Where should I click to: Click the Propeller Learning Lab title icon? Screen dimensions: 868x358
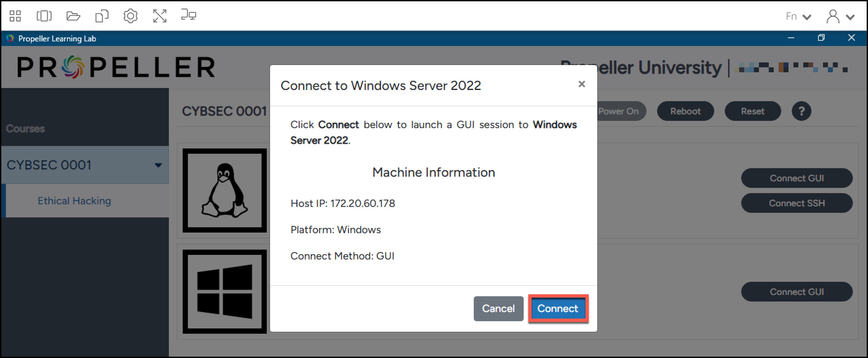[x=10, y=38]
